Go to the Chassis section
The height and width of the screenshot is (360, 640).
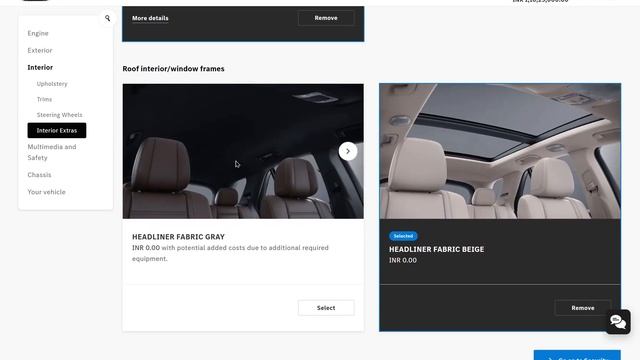tap(39, 175)
